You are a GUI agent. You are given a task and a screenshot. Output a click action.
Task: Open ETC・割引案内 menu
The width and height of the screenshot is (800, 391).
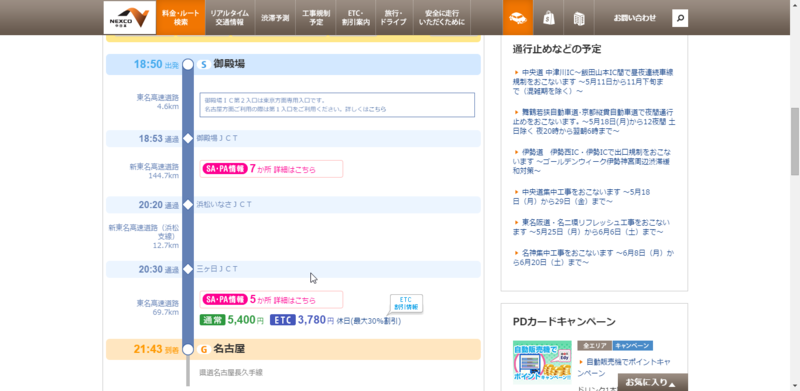[x=356, y=18]
